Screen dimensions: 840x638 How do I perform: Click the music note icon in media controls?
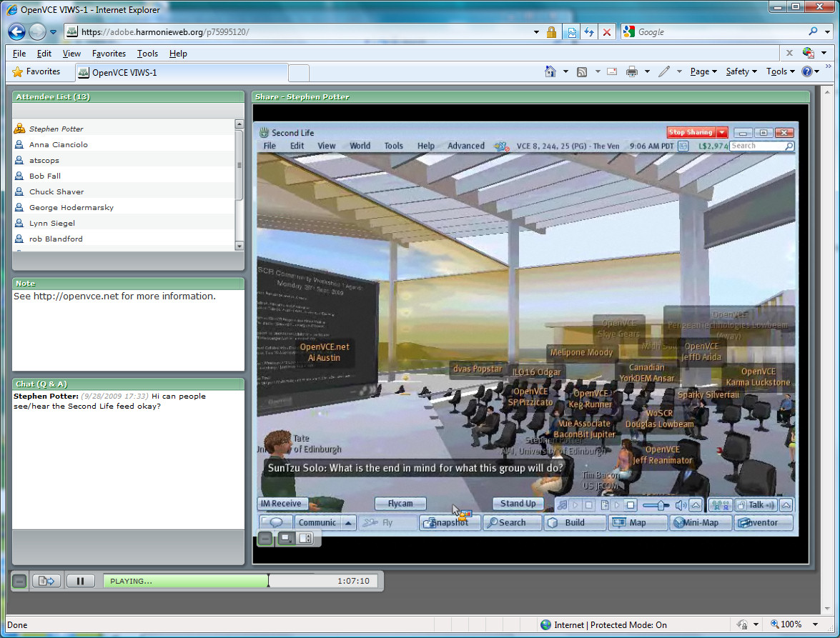(562, 504)
